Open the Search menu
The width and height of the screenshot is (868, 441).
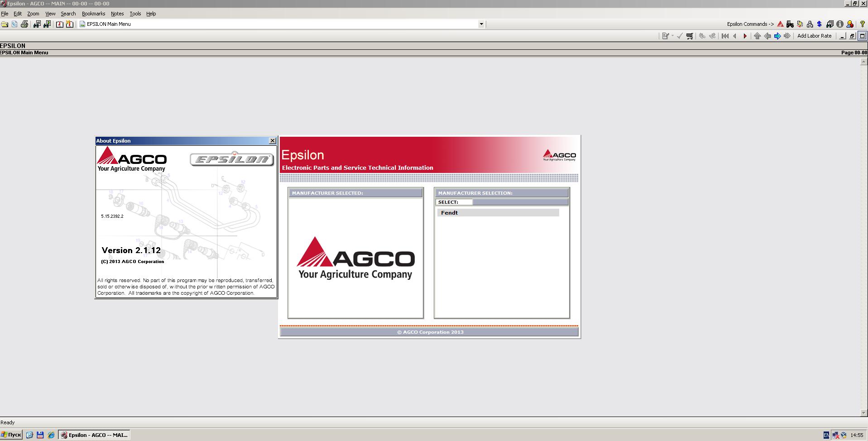click(x=68, y=14)
